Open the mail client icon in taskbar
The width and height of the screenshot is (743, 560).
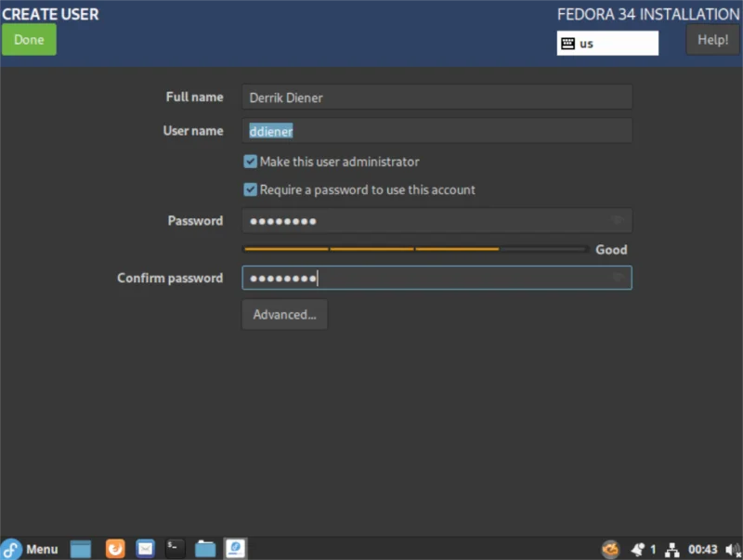click(x=145, y=549)
